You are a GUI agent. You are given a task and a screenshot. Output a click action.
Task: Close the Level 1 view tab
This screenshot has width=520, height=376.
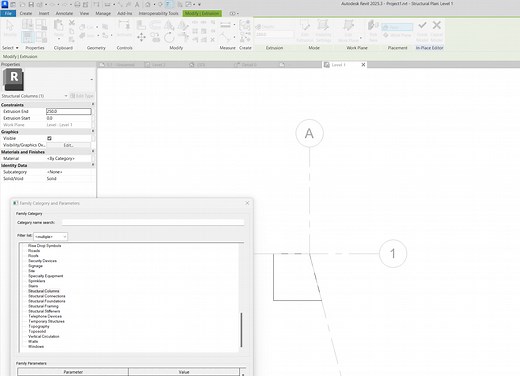click(x=363, y=65)
